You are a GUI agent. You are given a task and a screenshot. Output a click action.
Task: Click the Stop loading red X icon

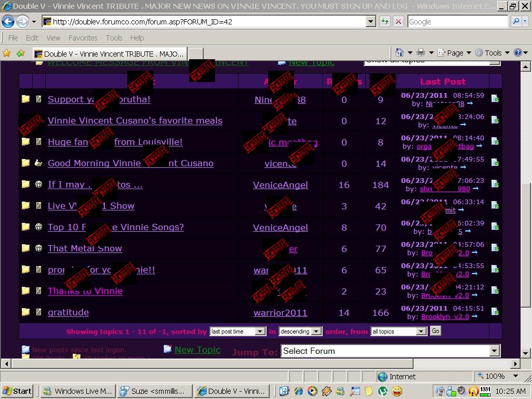(398, 22)
